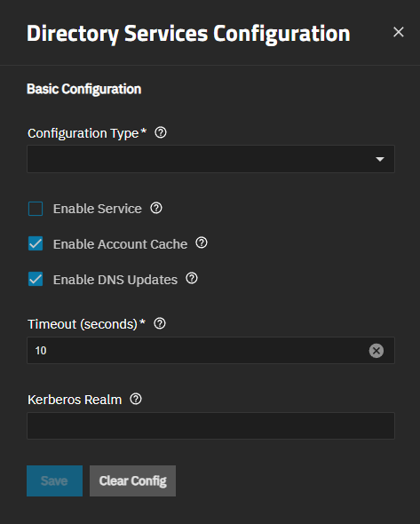Click the Enable Account Cache label
The width and height of the screenshot is (420, 524).
[120, 244]
